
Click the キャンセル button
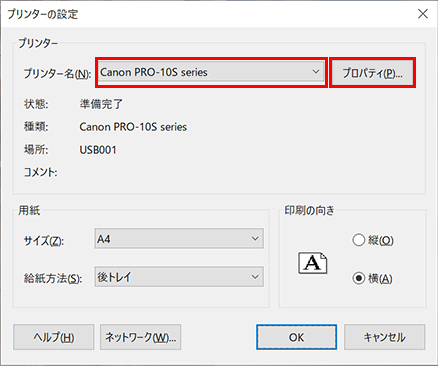click(384, 337)
